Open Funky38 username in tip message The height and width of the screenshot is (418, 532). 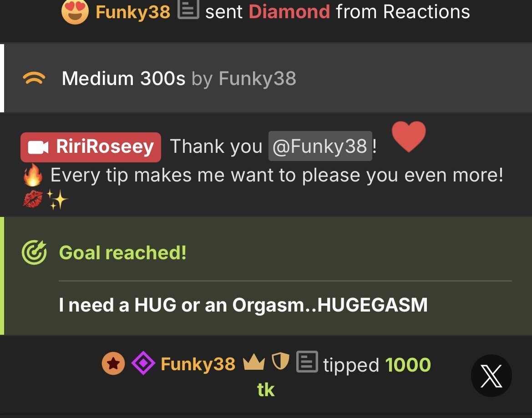point(198,364)
